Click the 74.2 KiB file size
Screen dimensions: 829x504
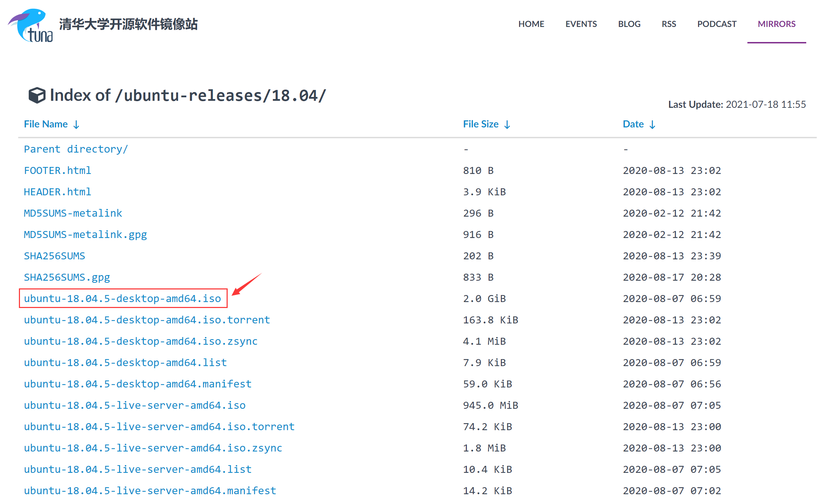[x=488, y=427]
